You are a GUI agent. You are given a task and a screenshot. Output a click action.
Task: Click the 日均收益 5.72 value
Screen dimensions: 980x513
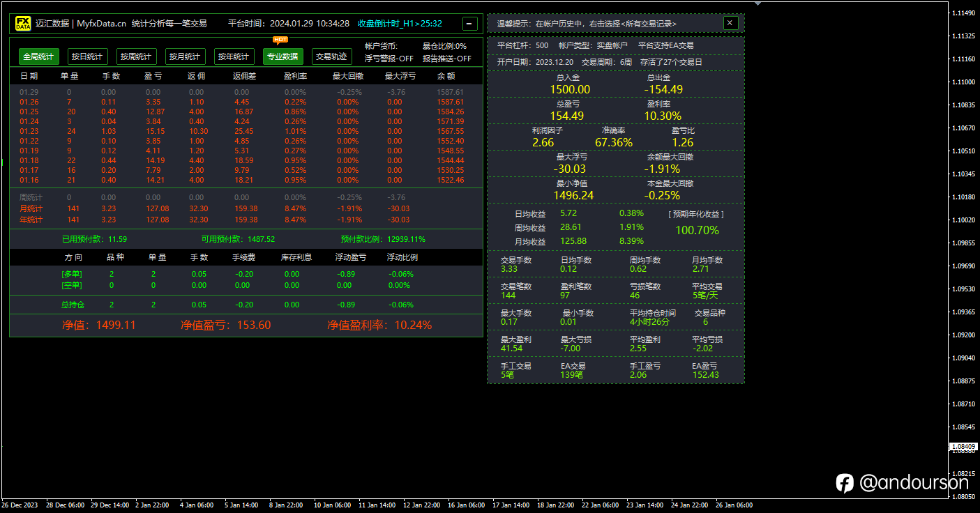tap(568, 213)
